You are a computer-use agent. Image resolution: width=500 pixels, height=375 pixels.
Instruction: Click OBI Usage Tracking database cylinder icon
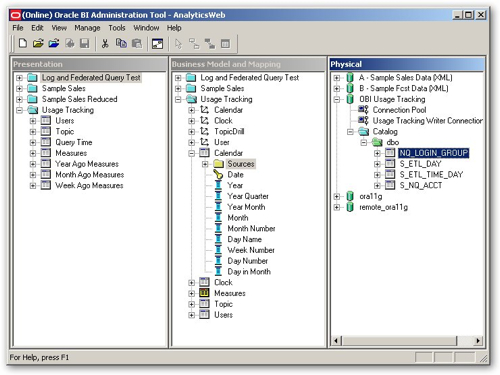tap(350, 99)
